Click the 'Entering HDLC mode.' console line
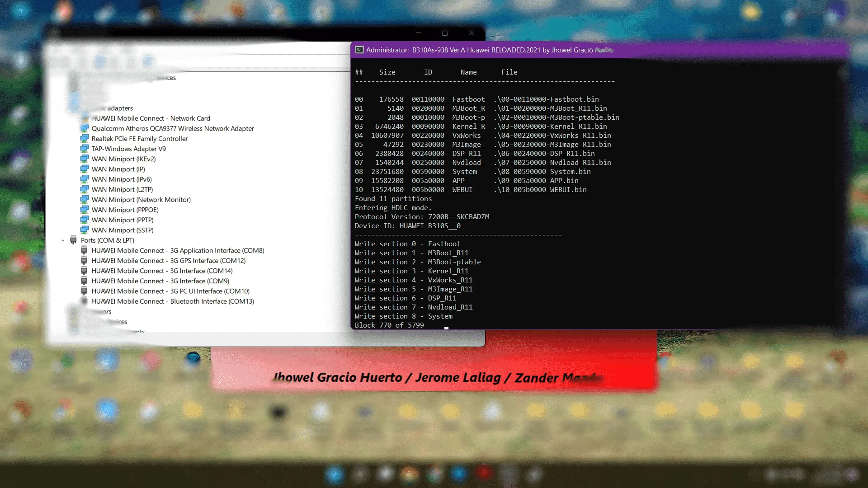Image resolution: width=868 pixels, height=488 pixels. [393, 208]
